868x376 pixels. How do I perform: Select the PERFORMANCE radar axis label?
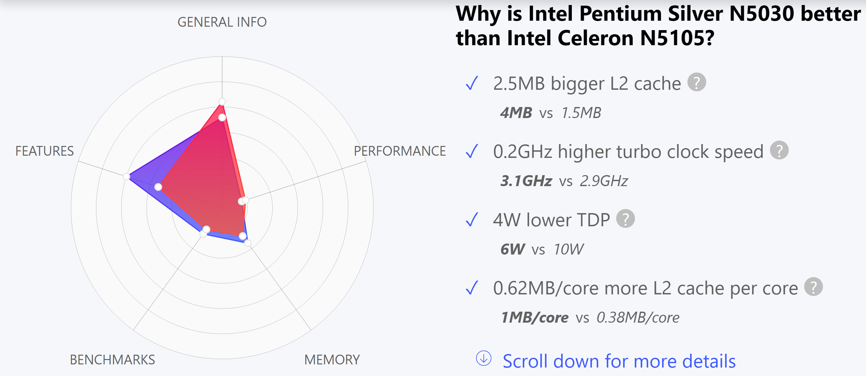tap(399, 151)
